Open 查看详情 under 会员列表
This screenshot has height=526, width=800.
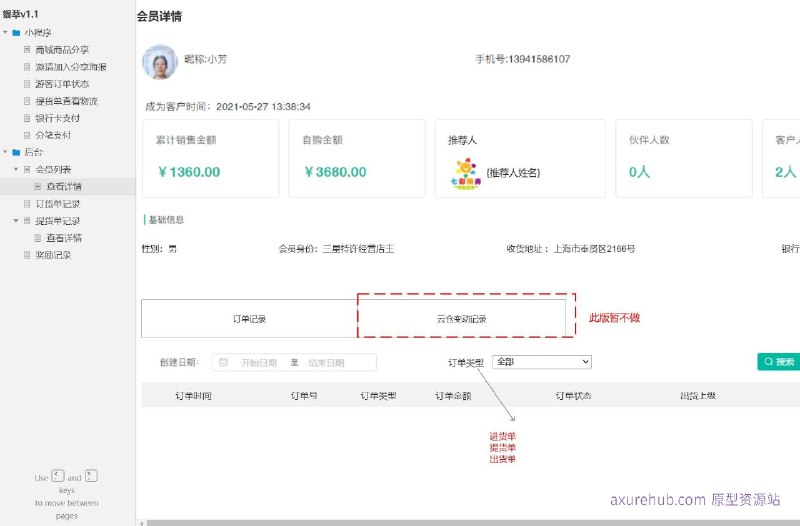point(64,186)
